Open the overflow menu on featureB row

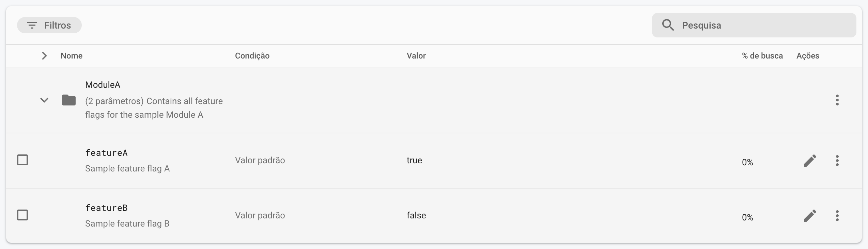[838, 215]
